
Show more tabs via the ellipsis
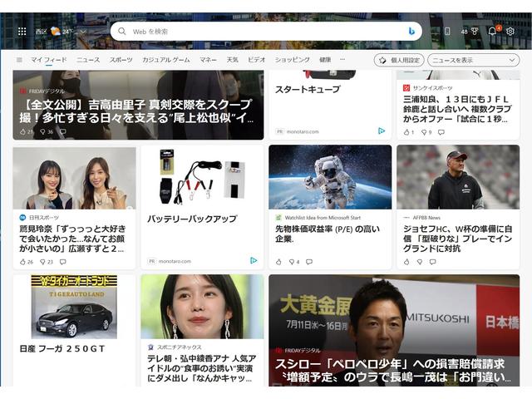tap(342, 59)
